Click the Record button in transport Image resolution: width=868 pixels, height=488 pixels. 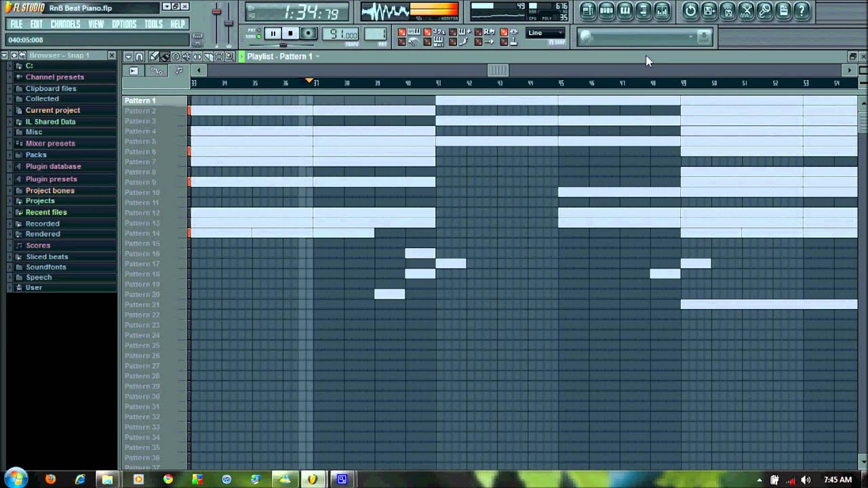tap(308, 33)
